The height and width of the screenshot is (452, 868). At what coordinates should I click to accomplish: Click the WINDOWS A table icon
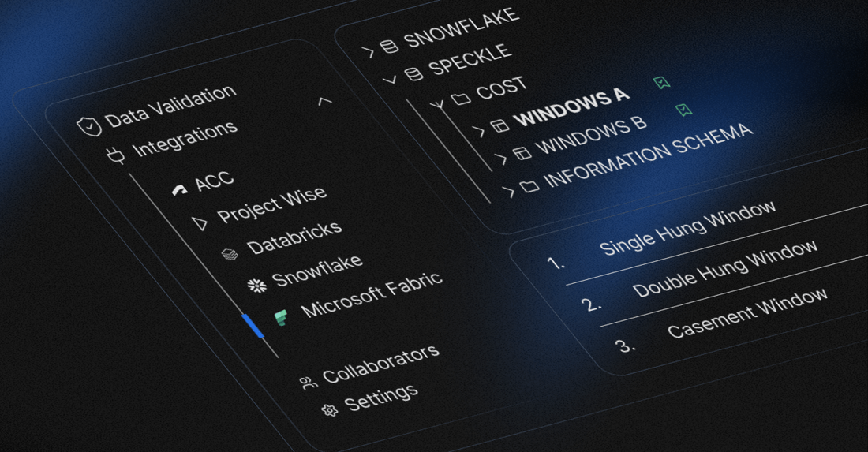[x=499, y=126]
